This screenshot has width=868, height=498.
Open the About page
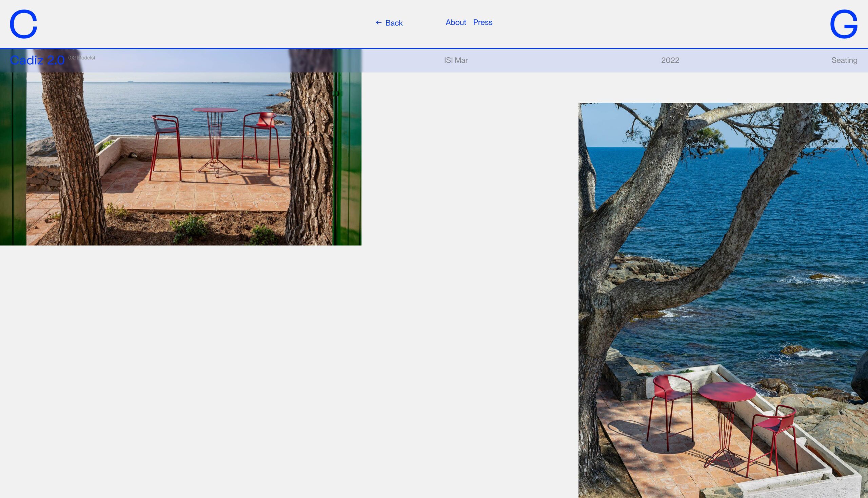[x=456, y=23]
